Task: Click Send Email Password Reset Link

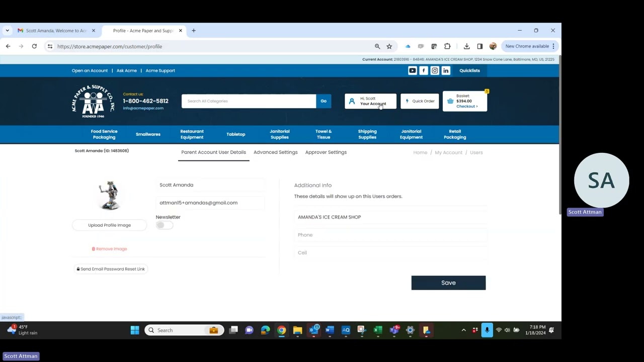Action: [111, 269]
